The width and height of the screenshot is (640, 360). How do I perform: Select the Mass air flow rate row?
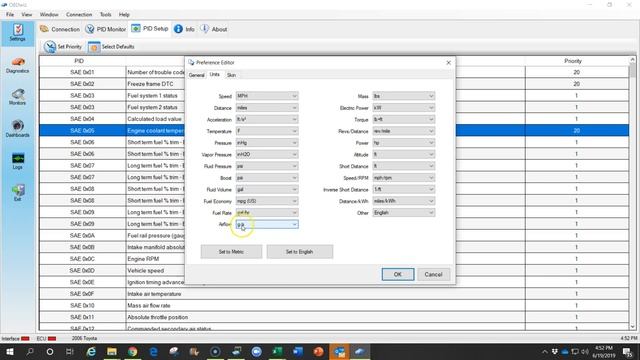coord(334,306)
